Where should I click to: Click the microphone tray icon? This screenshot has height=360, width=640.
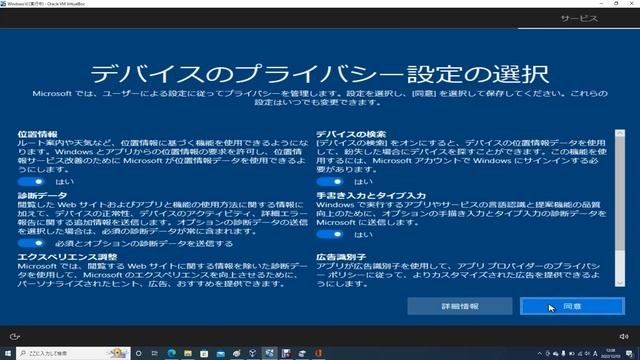point(564,353)
